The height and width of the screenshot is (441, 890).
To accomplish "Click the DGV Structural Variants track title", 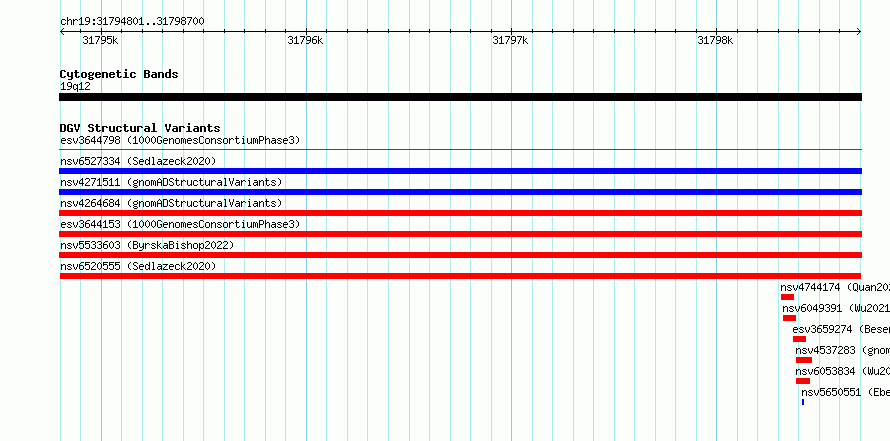I will click(140, 128).
